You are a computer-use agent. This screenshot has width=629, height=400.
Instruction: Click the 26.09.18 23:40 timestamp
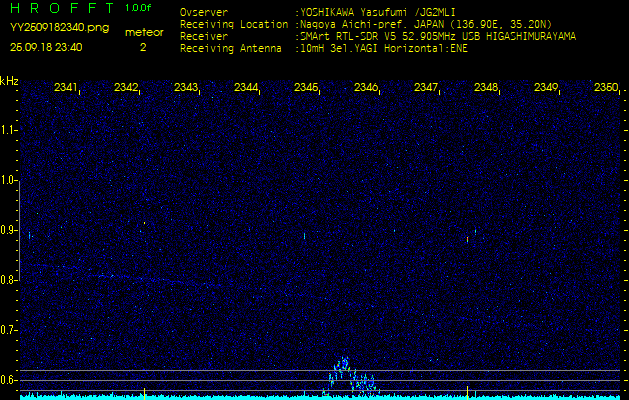click(46, 47)
